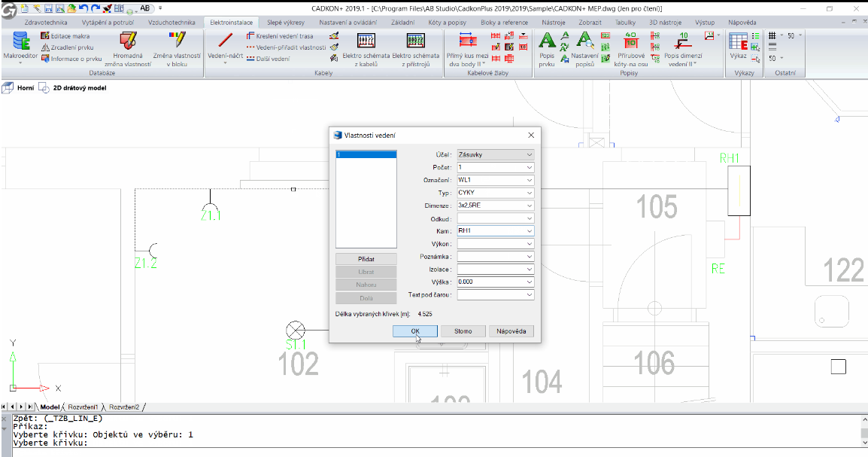Screen dimensions: 868x457
Task: Select Zrcadlení prvku tool
Action: (x=68, y=47)
